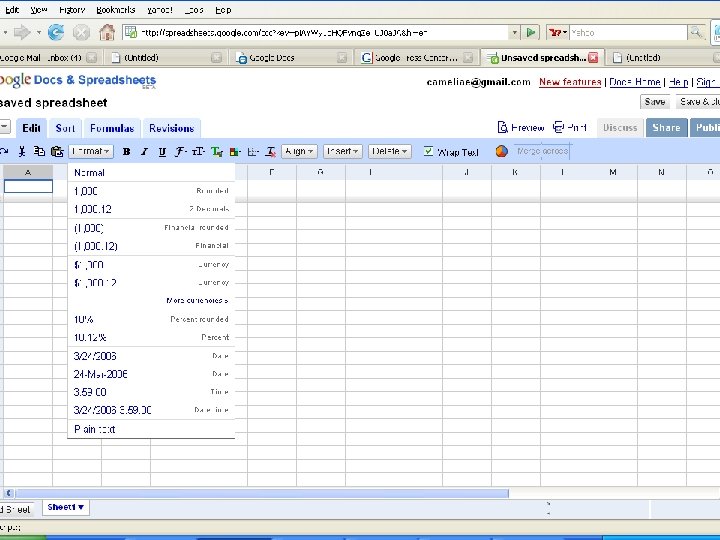Click the Print icon link
Screen dimensions: 720x540
point(569,127)
